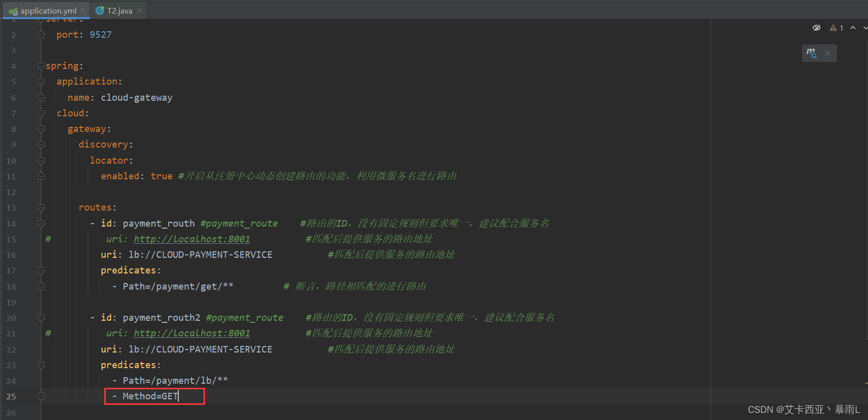Click line number 12 in the gutter
868x420 pixels.
11,192
